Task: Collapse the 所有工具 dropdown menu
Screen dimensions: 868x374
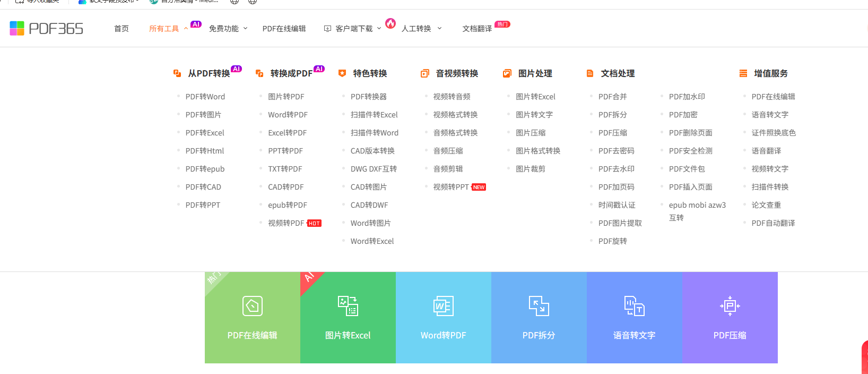Action: tap(168, 29)
